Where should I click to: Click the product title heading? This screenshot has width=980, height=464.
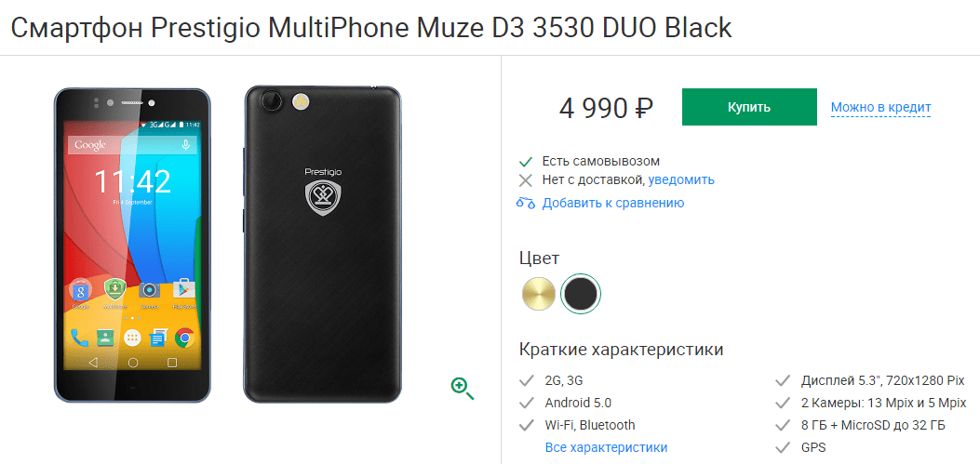371,28
